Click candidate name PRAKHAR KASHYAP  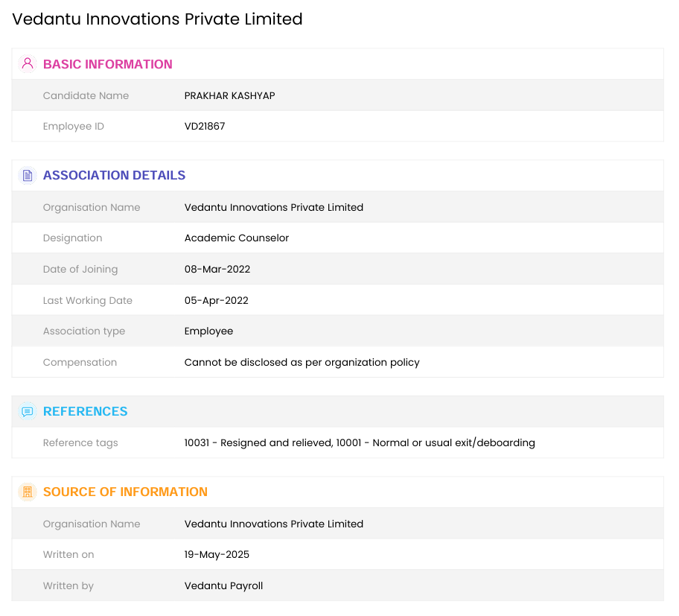[229, 96]
